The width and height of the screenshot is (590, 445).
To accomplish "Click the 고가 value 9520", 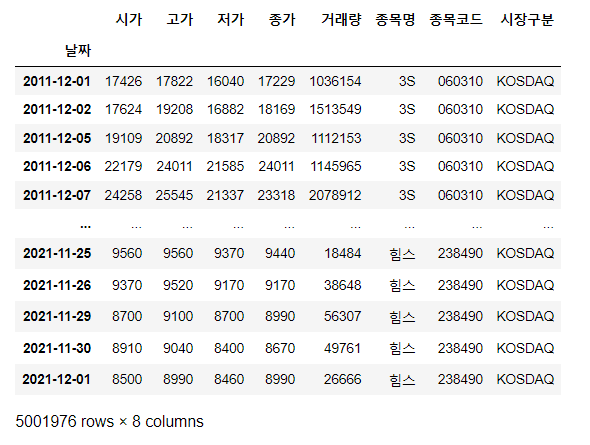I will (178, 286).
